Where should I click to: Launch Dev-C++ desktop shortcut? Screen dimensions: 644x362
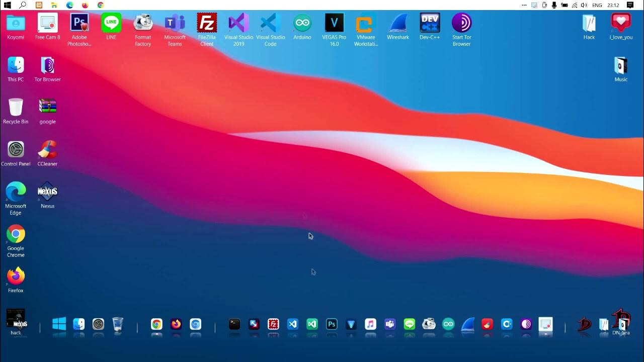click(x=430, y=27)
